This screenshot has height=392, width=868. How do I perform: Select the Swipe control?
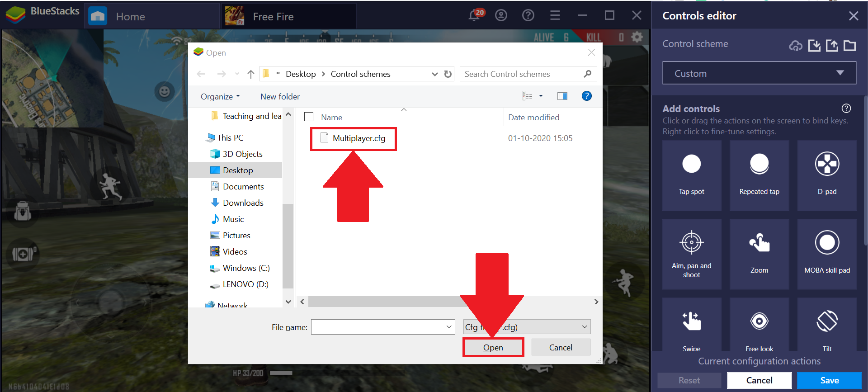click(x=691, y=324)
